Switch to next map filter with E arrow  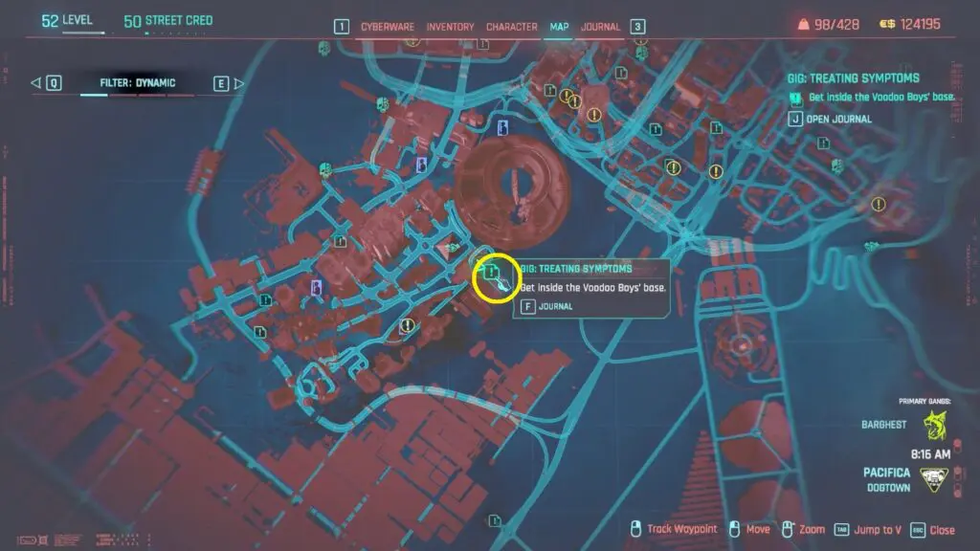pyautogui.click(x=229, y=83)
